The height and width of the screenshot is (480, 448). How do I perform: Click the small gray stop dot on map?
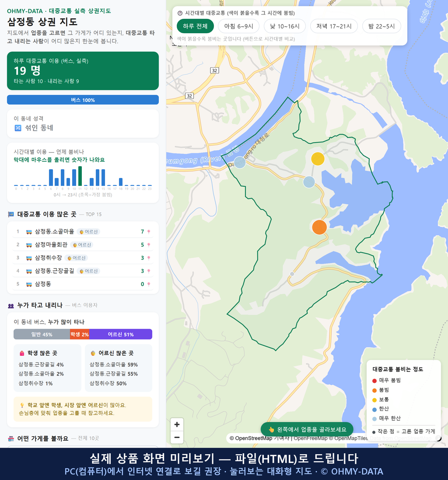[x=292, y=274]
